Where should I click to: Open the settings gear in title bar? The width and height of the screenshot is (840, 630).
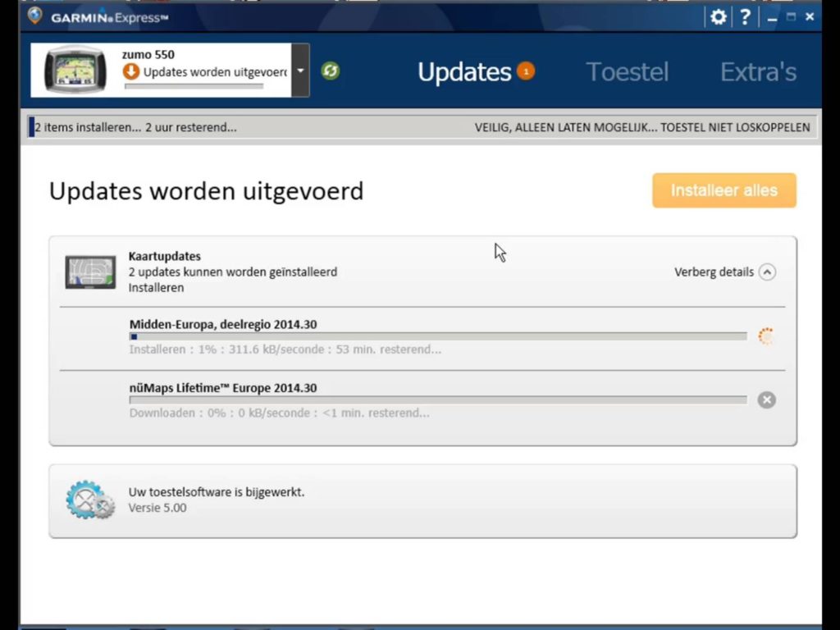718,17
